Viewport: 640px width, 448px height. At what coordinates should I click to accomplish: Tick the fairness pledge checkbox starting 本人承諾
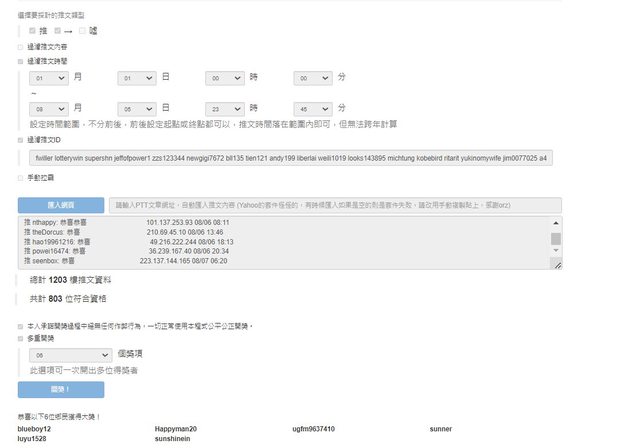pyautogui.click(x=20, y=326)
